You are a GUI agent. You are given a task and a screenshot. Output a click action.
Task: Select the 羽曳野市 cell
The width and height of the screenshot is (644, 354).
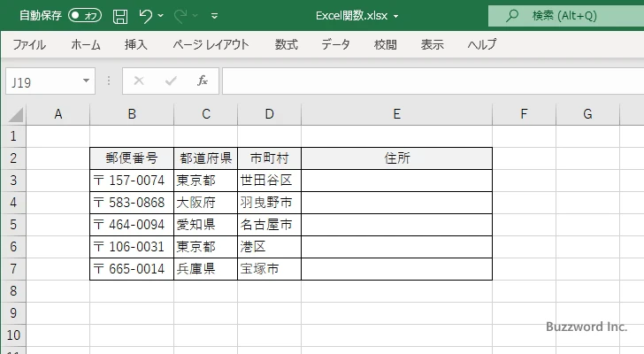(x=270, y=203)
